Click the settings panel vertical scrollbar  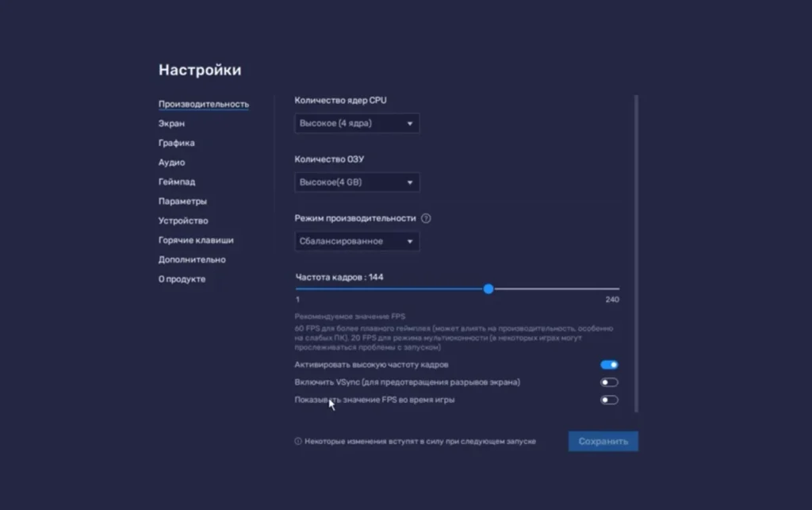click(x=636, y=254)
